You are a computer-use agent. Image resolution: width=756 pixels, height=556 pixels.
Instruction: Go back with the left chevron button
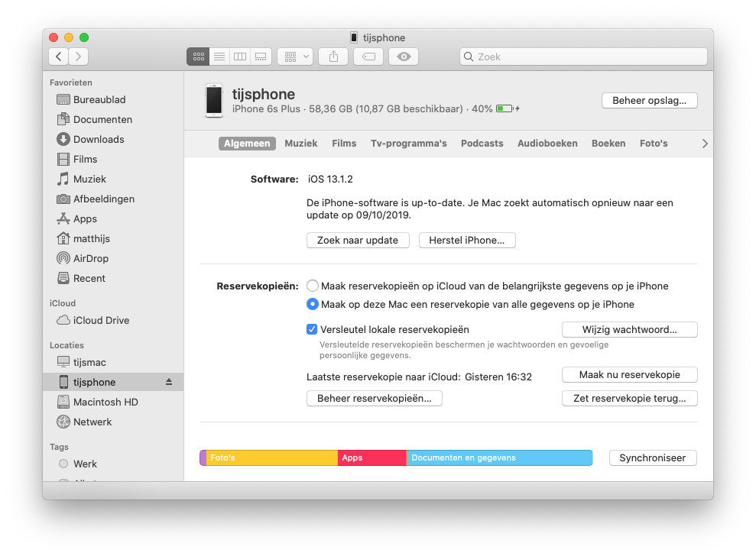pyautogui.click(x=59, y=57)
